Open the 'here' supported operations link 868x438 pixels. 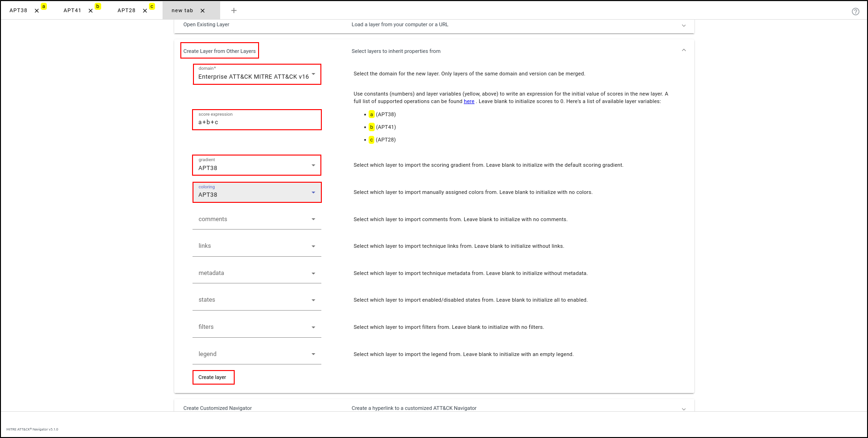(469, 101)
